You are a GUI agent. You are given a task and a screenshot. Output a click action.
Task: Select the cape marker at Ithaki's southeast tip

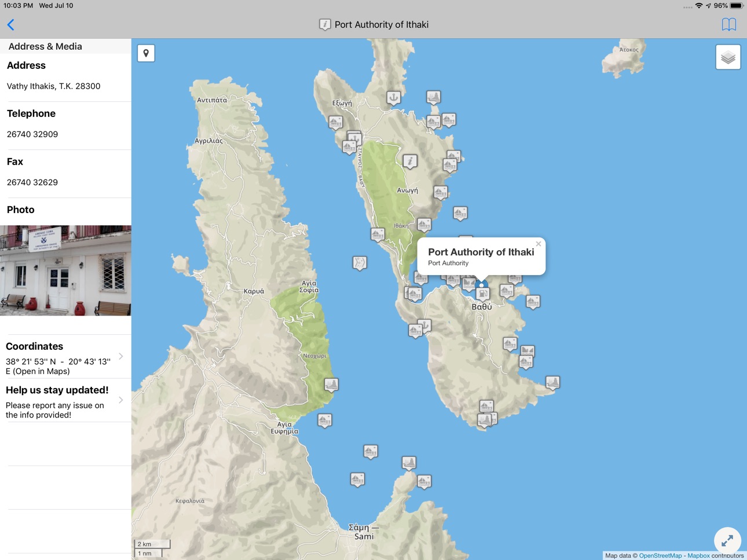(552, 382)
